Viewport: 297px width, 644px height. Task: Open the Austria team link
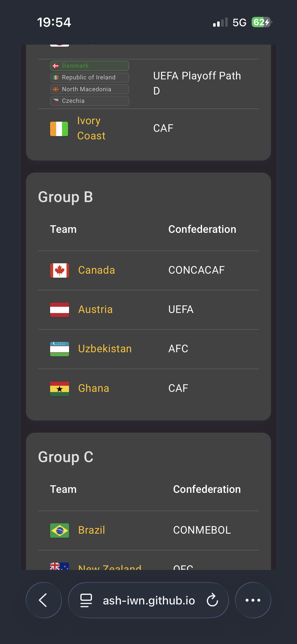pos(95,309)
